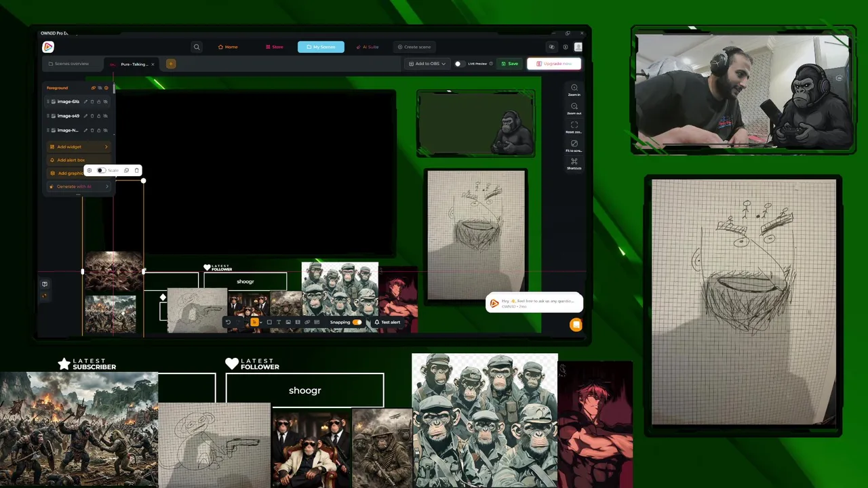Expand the Generate with AI submenu
Viewport: 868px width, 488px height.
click(106, 186)
